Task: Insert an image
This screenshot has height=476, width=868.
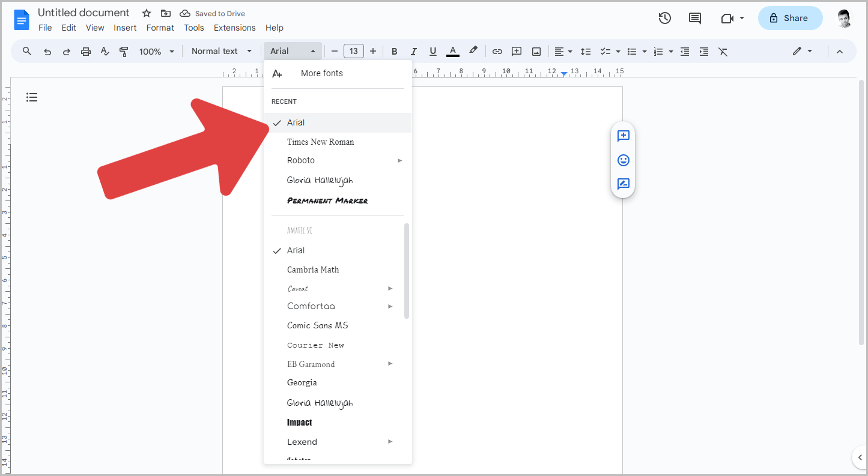Action: pyautogui.click(x=536, y=52)
